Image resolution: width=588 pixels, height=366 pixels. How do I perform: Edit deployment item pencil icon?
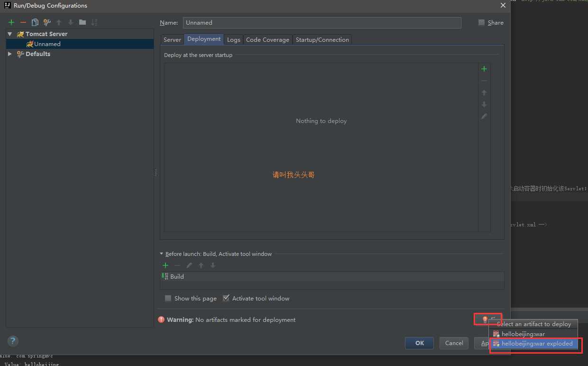click(484, 116)
